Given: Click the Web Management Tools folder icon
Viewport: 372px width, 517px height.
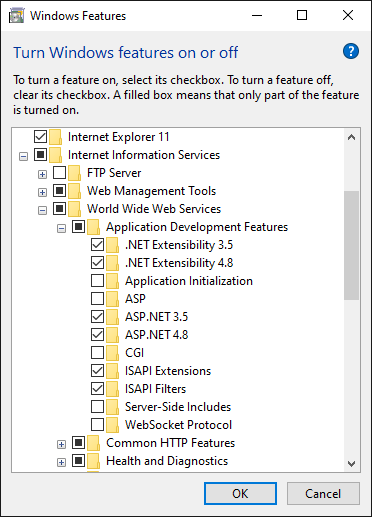Looking at the screenshot, I should click(x=74, y=191).
